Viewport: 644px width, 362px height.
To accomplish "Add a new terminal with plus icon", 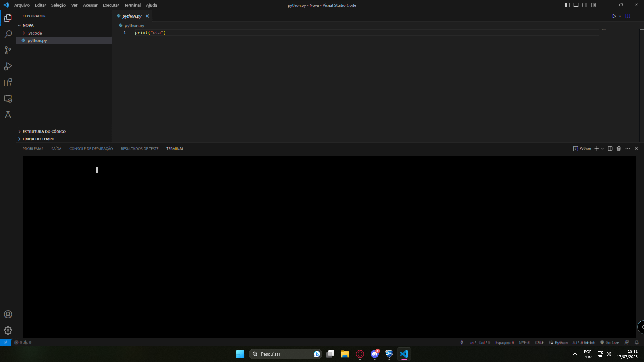I will 597,149.
